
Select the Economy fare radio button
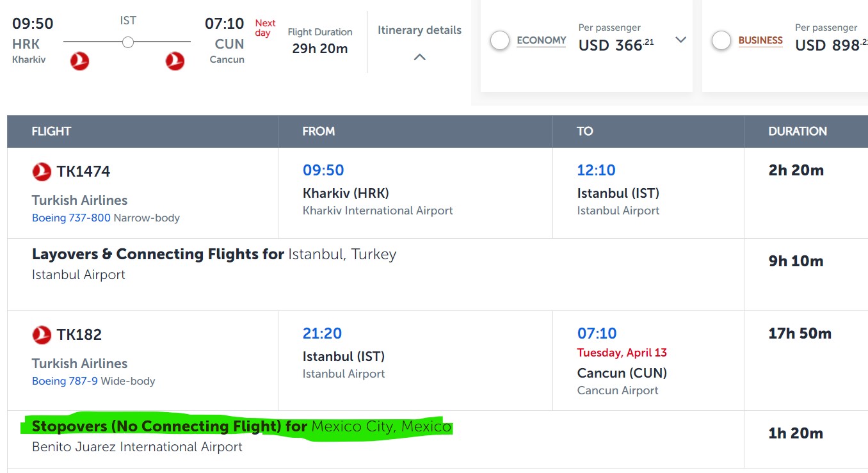coord(499,41)
